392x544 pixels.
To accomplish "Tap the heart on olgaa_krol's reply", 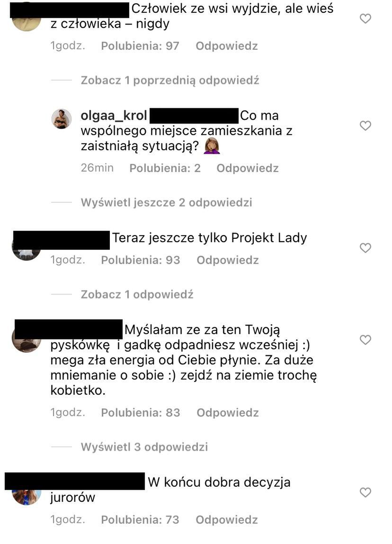I will point(365,125).
